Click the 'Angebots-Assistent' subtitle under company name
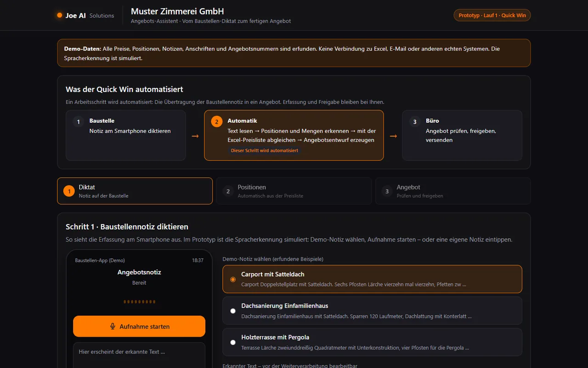This screenshot has width=588, height=368. (154, 21)
